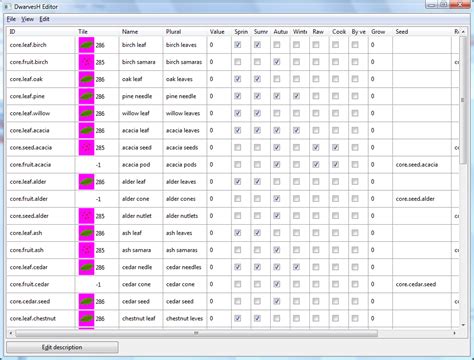Select the birch leaf tile thumbnail
The height and width of the screenshot is (360, 474).
click(x=86, y=45)
